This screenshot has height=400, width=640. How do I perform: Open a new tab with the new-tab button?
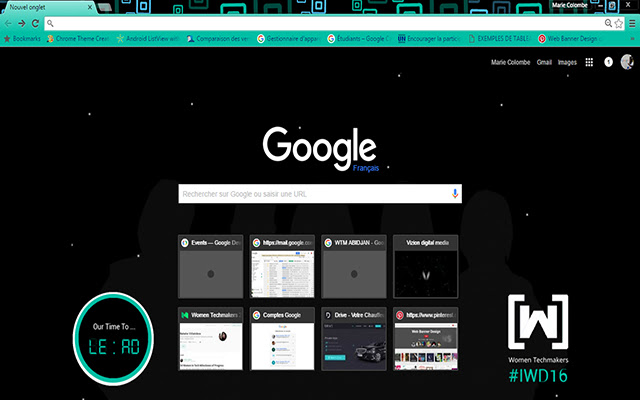(x=105, y=7)
